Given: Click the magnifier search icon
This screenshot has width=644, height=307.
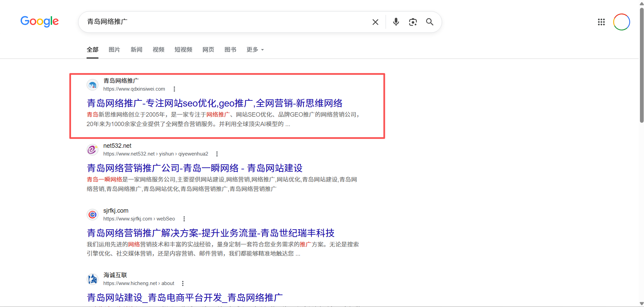Looking at the screenshot, I should [x=430, y=22].
